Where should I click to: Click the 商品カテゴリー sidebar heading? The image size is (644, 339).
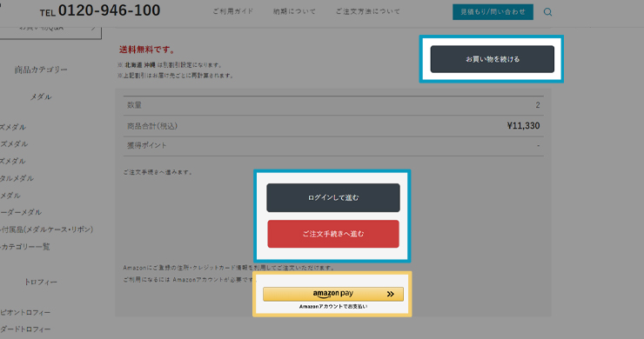pos(41,70)
